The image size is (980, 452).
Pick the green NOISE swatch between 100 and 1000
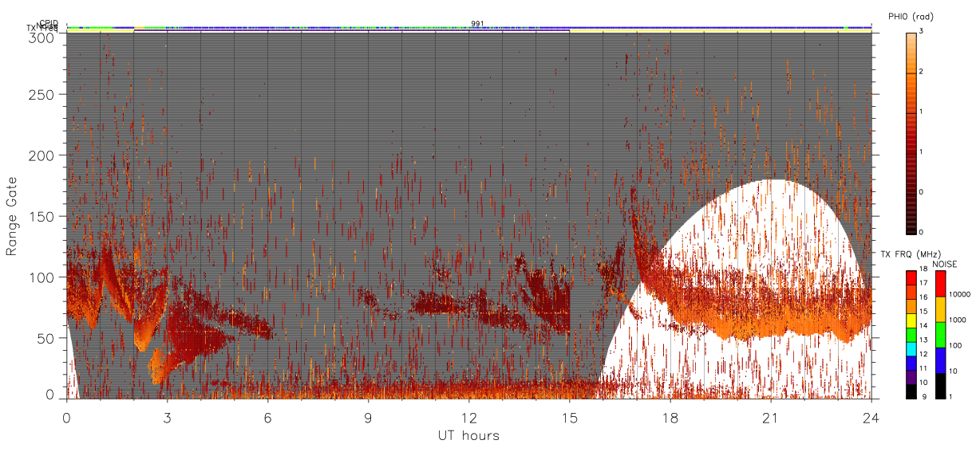point(941,334)
